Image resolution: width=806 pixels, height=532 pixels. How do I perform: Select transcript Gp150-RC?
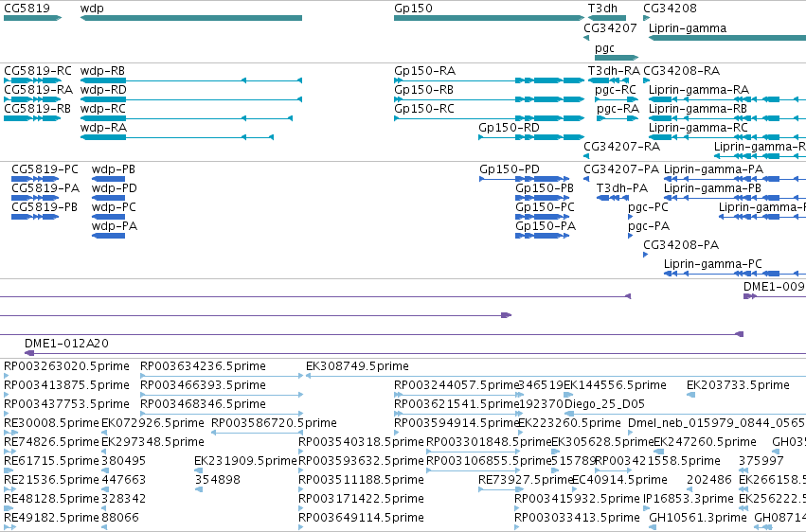pyautogui.click(x=490, y=118)
